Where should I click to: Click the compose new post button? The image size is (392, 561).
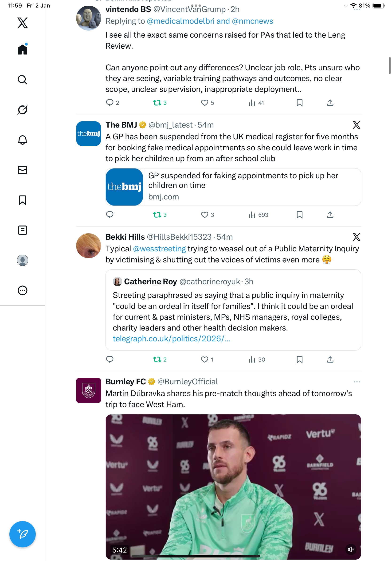23,534
